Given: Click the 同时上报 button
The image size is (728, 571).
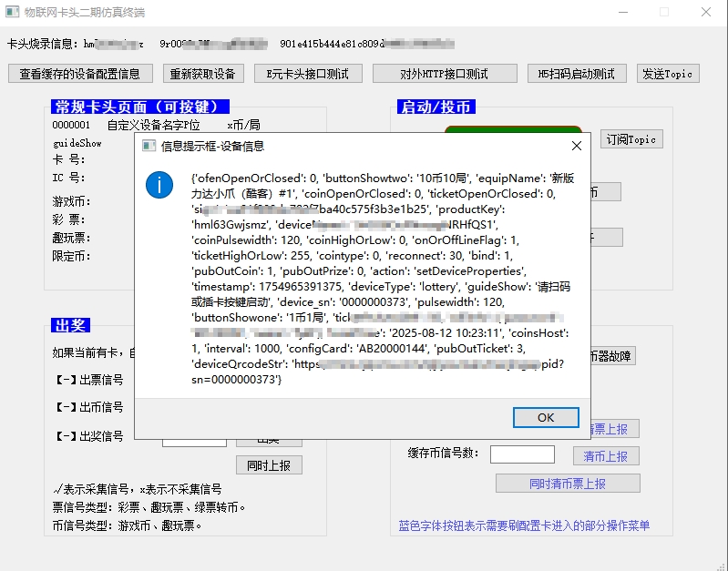Looking at the screenshot, I should 269,465.
